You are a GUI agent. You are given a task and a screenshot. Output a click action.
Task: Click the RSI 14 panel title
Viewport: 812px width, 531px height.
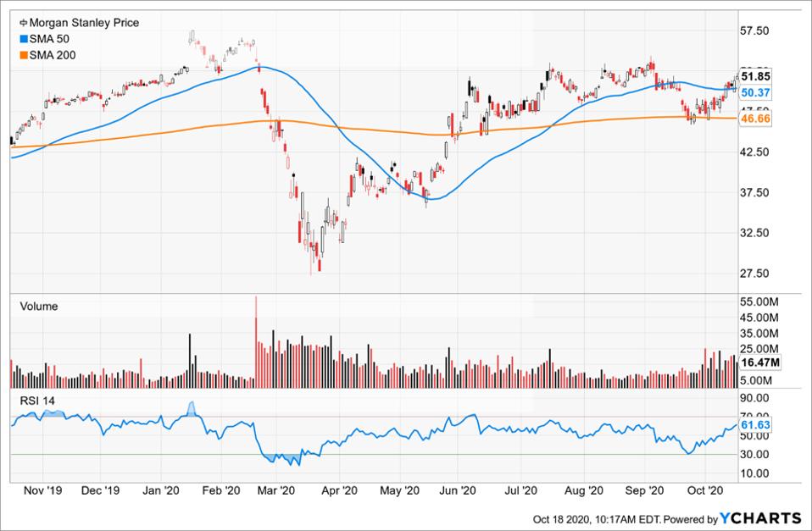pos(36,401)
